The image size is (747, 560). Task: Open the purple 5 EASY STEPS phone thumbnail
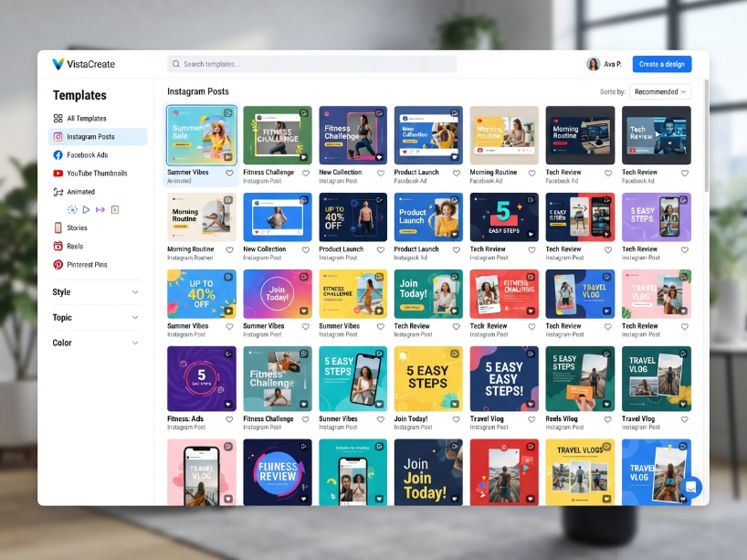coord(656,217)
